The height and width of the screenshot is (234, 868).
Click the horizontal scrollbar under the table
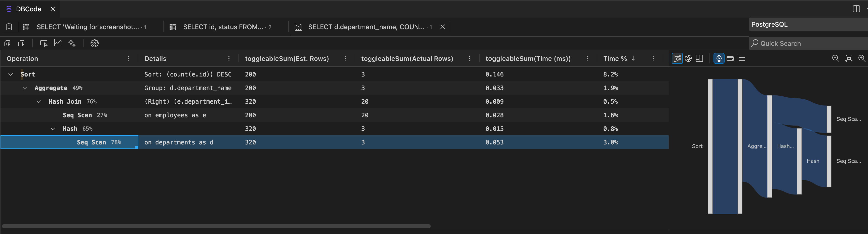pyautogui.click(x=216, y=226)
